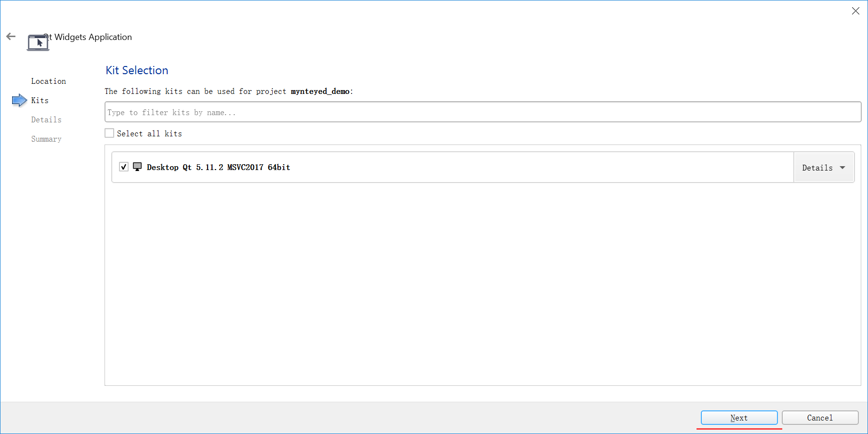Click the Qt Widgets Application wizard icon
Image resolution: width=868 pixels, height=434 pixels.
[x=38, y=42]
